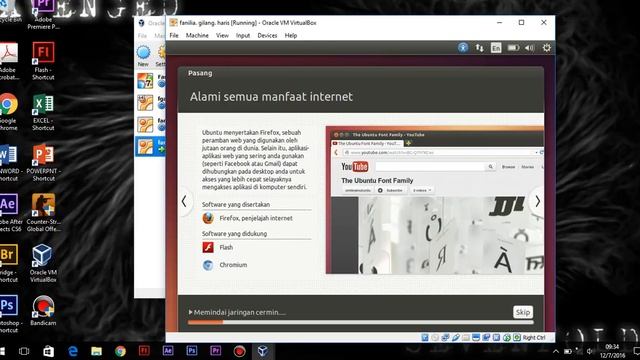Open the Flash shortcut desktop icon
Image resolution: width=640 pixels, height=360 pixels.
point(43,61)
